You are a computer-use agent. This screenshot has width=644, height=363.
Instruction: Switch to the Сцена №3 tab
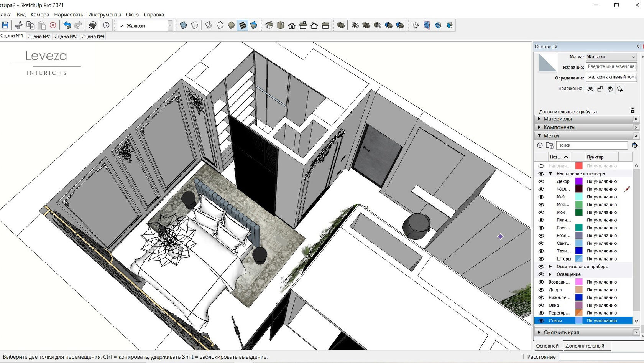coord(66,36)
